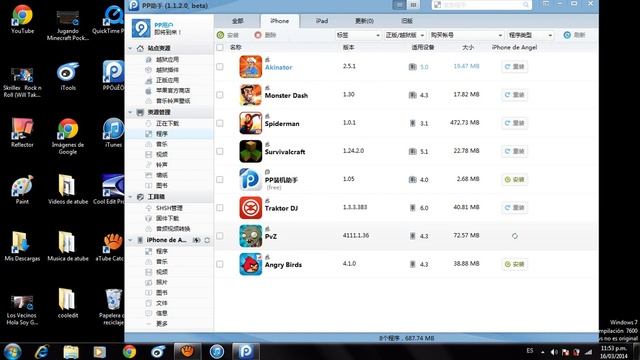Open the wide third filter dropdown
Screen dimensions: 640x360
pos(467,35)
